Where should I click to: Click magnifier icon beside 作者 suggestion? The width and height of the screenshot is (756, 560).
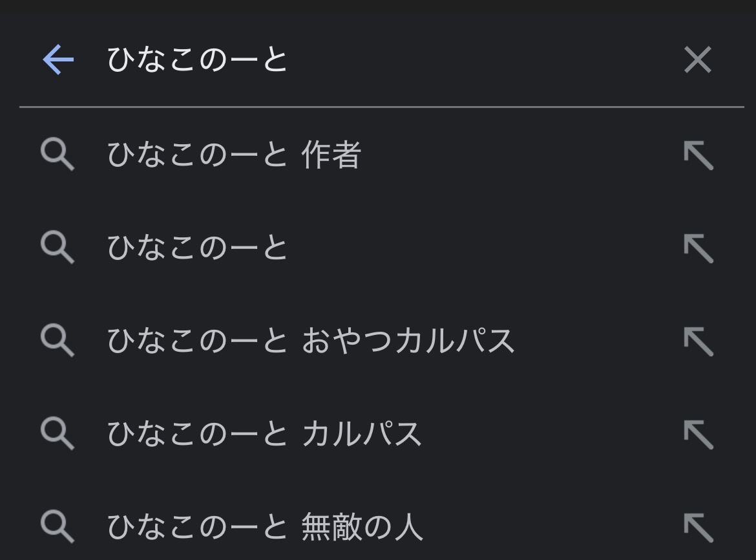click(57, 156)
